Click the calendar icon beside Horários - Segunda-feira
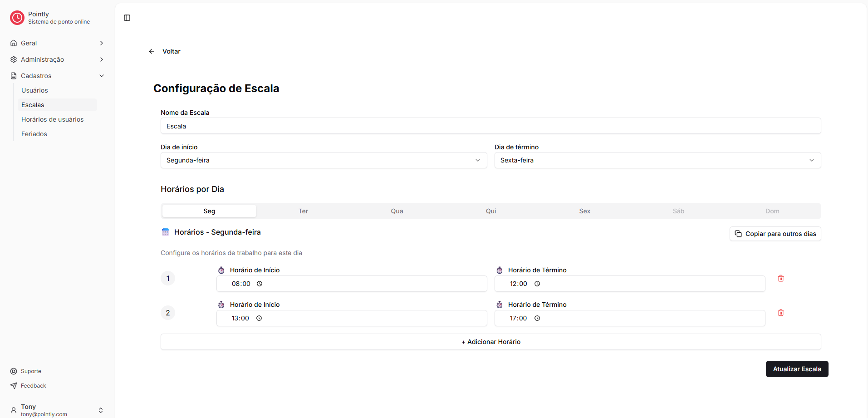The height and width of the screenshot is (418, 868). tap(165, 231)
